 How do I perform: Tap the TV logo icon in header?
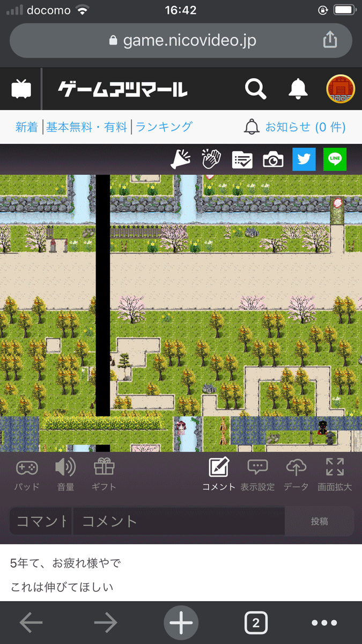21,89
